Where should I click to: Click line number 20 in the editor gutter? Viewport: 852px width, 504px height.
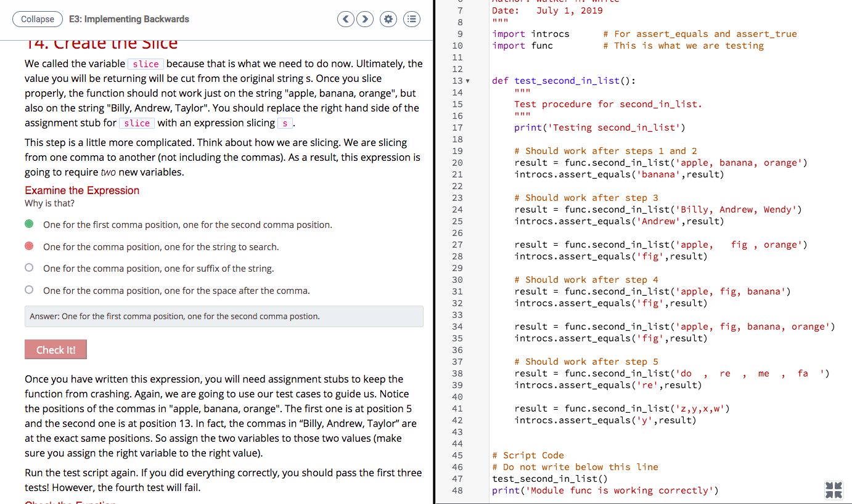(x=457, y=162)
